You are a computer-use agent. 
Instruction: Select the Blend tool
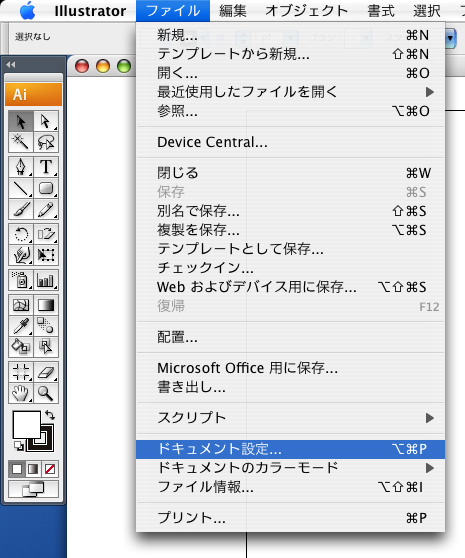(46, 326)
